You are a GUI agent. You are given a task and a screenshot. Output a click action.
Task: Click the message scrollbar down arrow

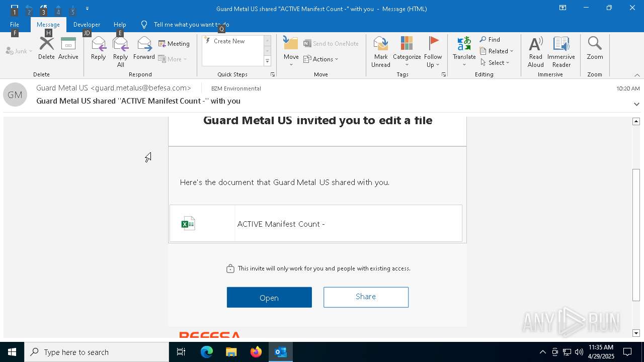click(x=636, y=333)
